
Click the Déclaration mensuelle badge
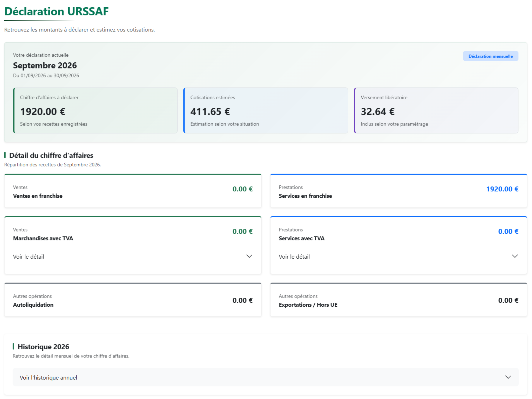coord(491,56)
